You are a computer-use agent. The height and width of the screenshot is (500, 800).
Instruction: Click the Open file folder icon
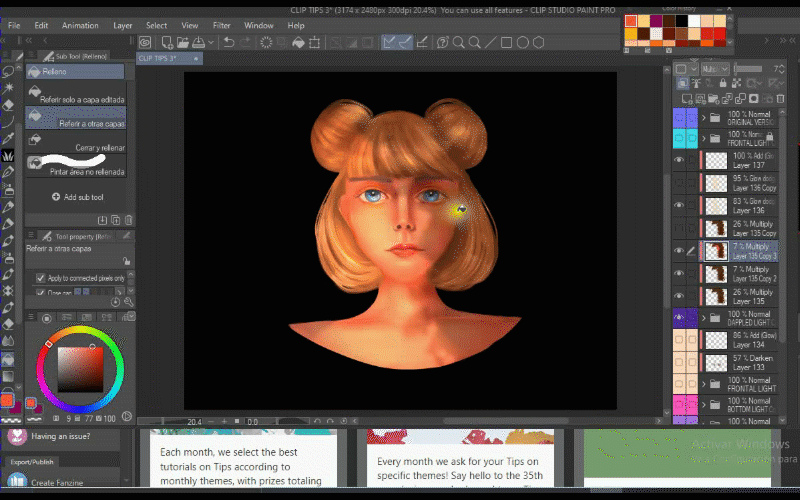181,42
